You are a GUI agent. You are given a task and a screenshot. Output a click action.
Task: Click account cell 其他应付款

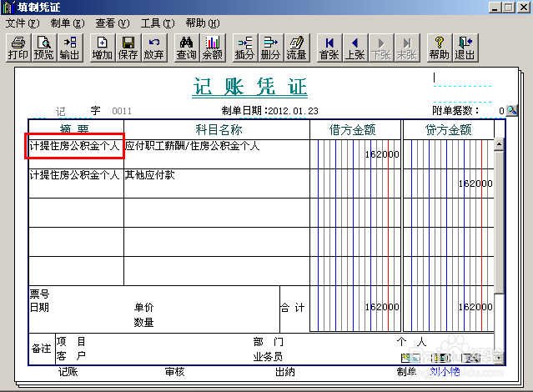[149, 175]
